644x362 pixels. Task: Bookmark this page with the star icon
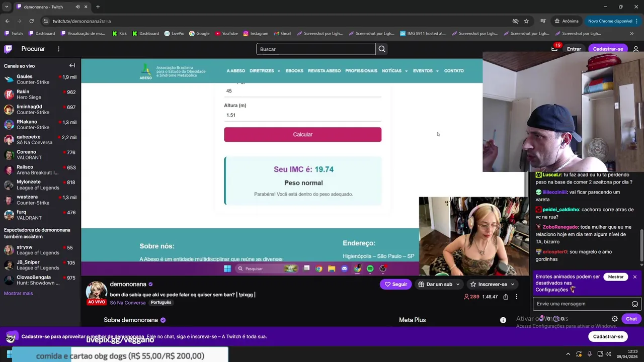(x=526, y=21)
